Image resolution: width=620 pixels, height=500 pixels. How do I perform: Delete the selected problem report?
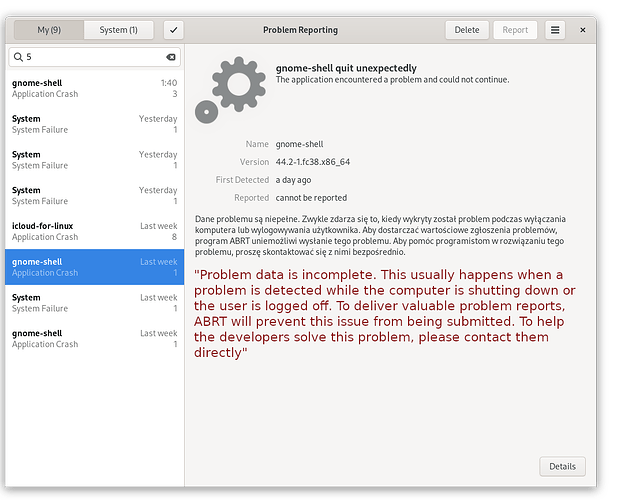click(467, 30)
